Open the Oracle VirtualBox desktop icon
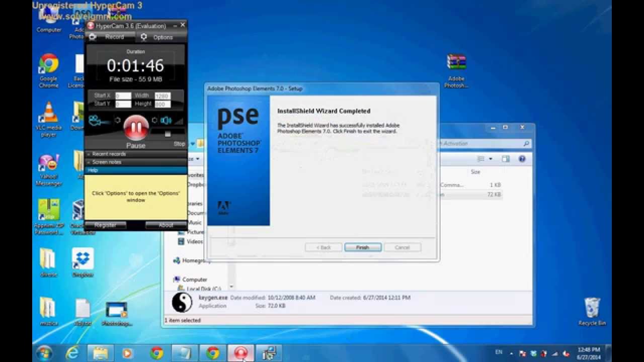 [x=79, y=217]
